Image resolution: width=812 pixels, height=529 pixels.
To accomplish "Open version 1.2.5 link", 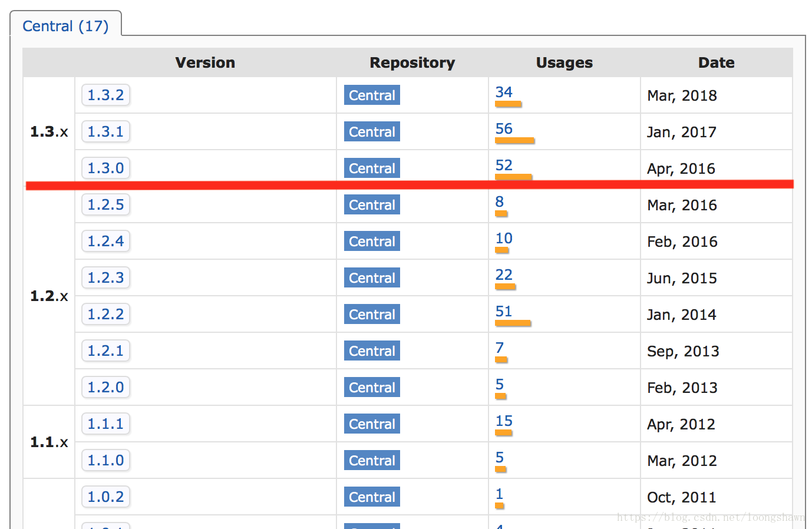I will [x=106, y=204].
